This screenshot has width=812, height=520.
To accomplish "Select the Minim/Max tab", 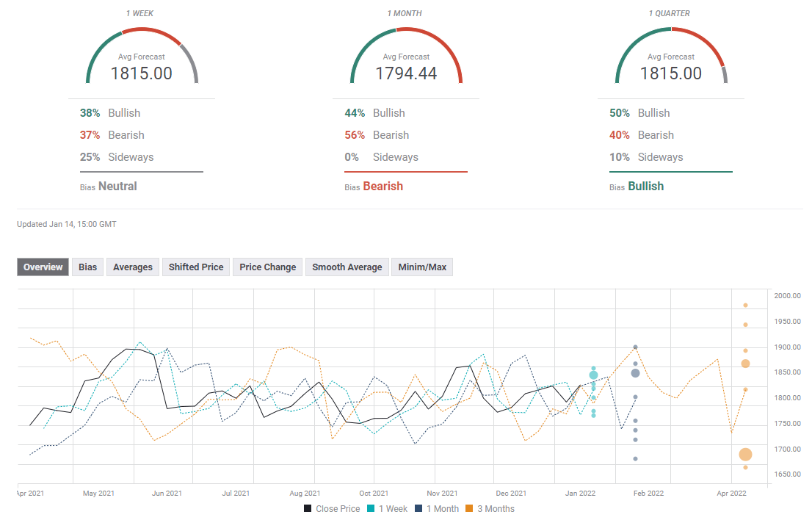I will (x=422, y=267).
